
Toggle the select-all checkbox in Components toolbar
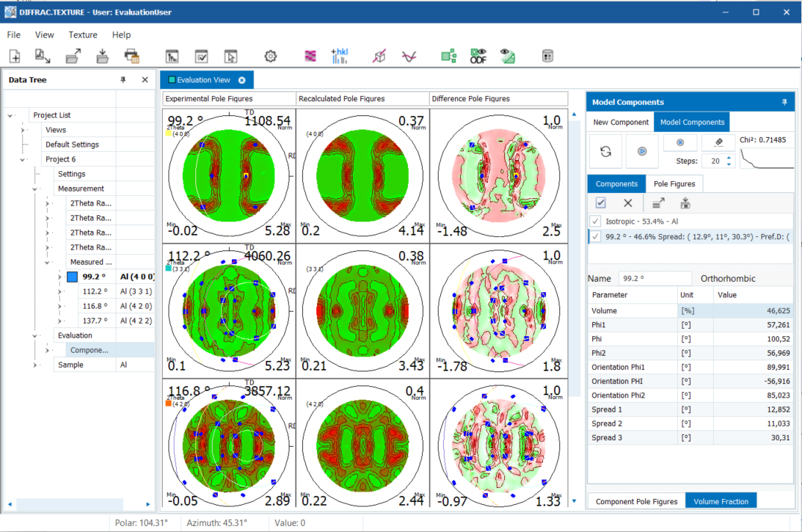pyautogui.click(x=601, y=203)
